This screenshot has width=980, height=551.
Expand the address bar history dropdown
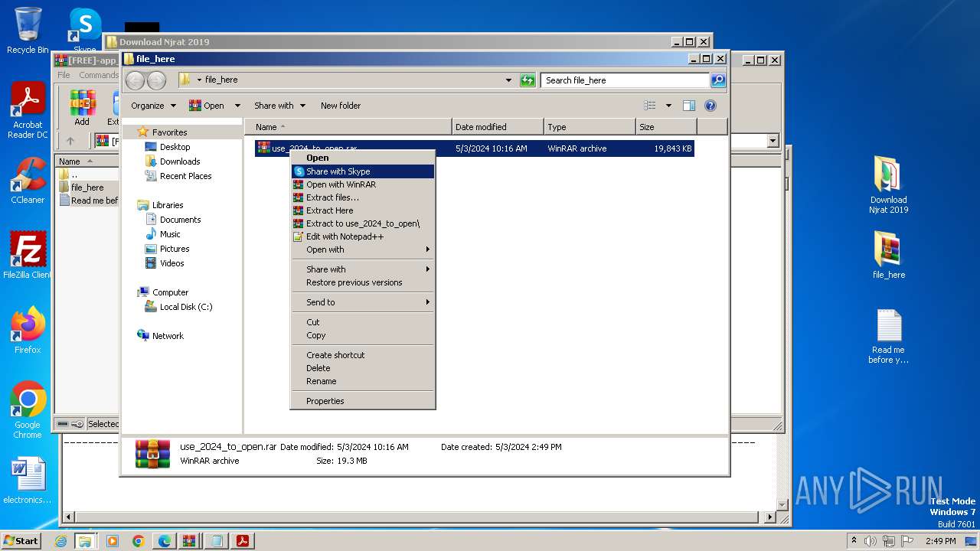(508, 80)
